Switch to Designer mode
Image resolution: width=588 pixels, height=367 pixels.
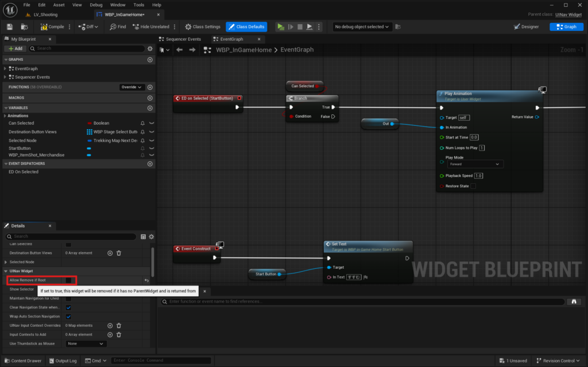click(526, 26)
